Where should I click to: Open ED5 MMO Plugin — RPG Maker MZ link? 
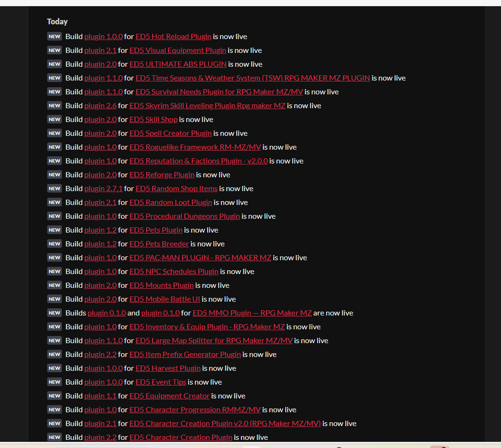(252, 313)
